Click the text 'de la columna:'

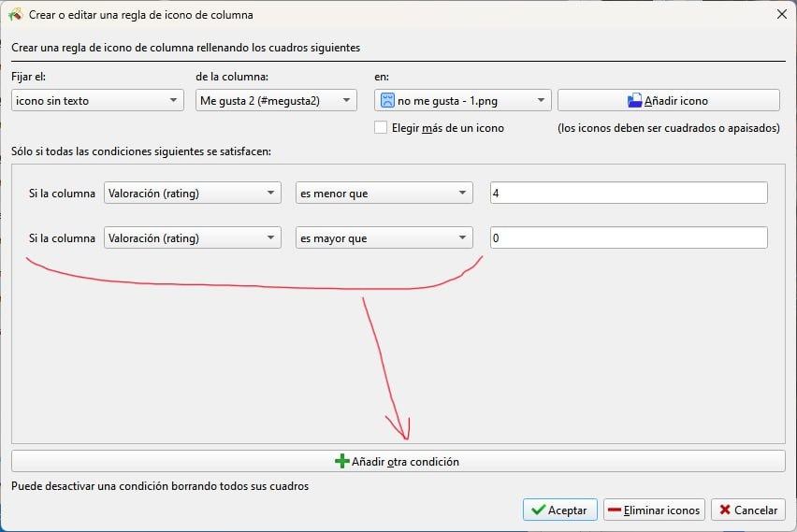pyautogui.click(x=232, y=77)
